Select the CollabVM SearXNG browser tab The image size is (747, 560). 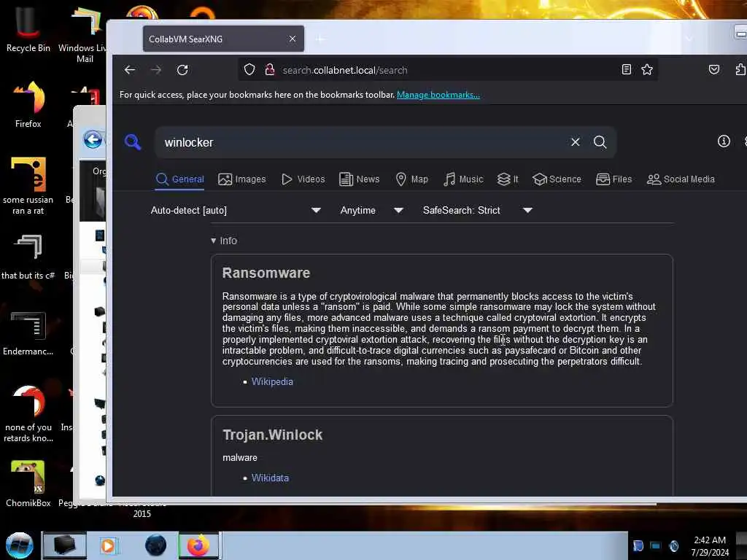pyautogui.click(x=223, y=39)
